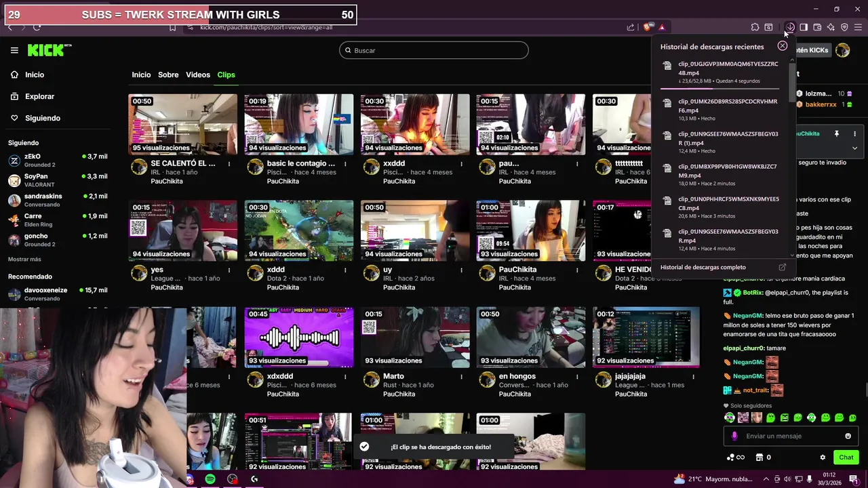
Task: Click the pinned message pin icon in chat
Action: 837,134
